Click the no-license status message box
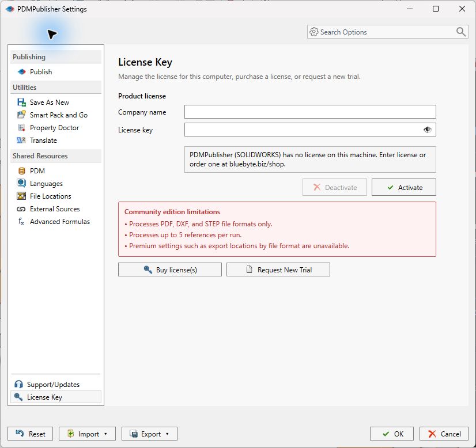 (310, 160)
